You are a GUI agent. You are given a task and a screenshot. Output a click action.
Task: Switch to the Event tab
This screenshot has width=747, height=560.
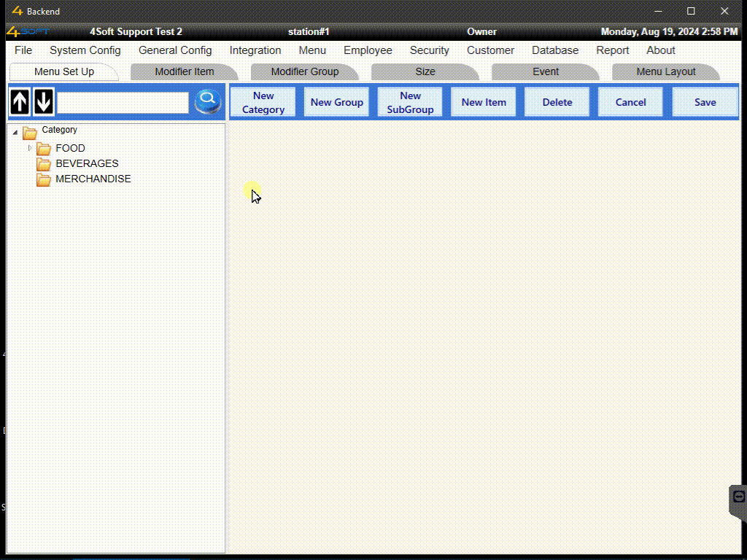pyautogui.click(x=546, y=72)
